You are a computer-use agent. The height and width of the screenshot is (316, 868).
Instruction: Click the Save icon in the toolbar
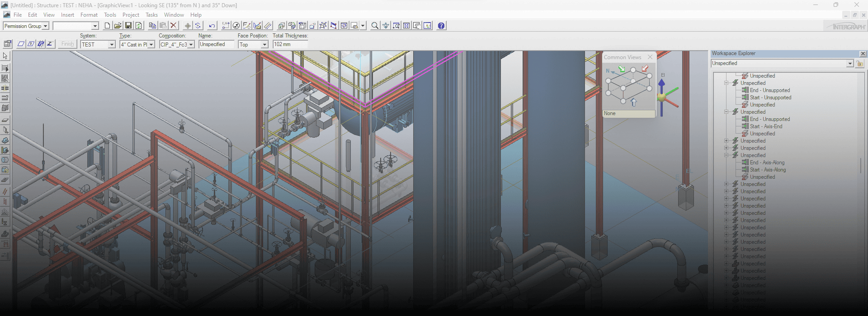[128, 26]
